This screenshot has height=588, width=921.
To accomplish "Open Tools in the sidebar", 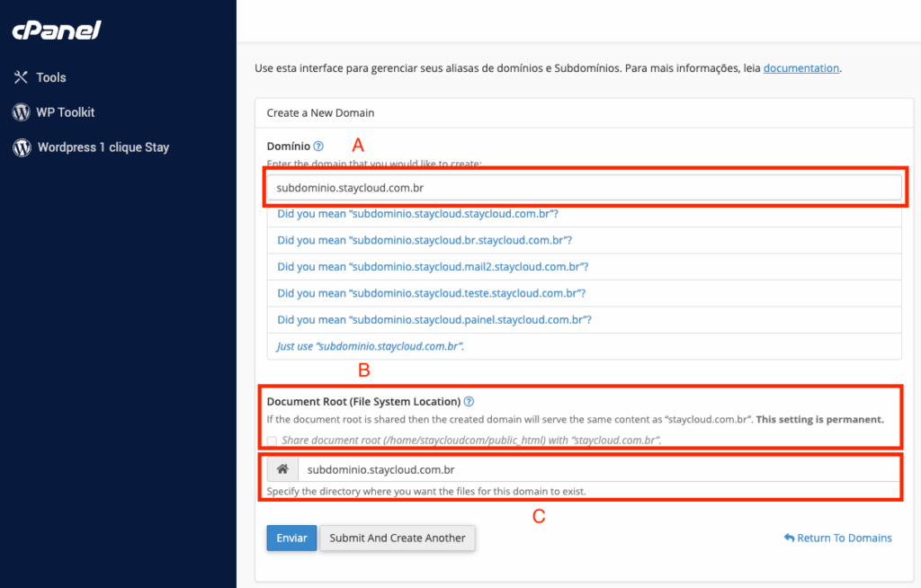I will point(51,77).
